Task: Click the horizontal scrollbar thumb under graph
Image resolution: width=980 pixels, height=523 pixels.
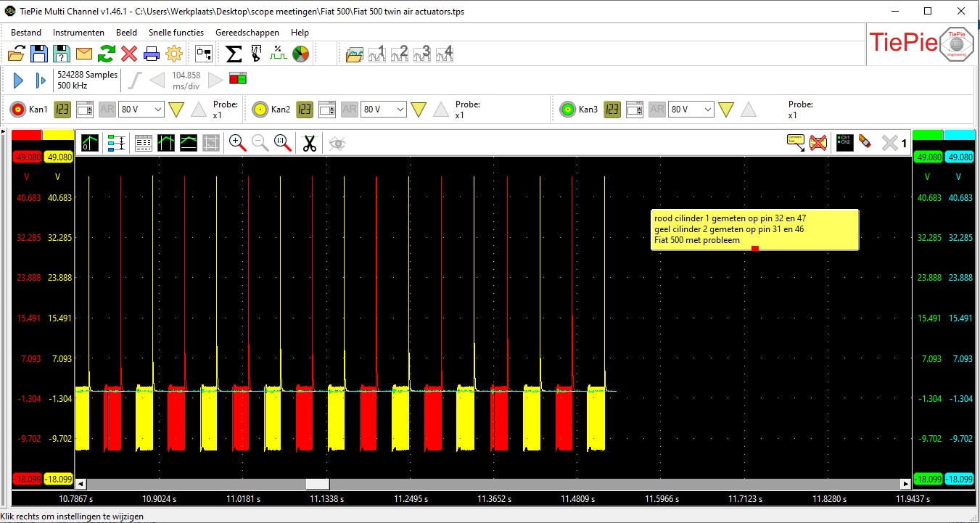Action: click(317, 484)
